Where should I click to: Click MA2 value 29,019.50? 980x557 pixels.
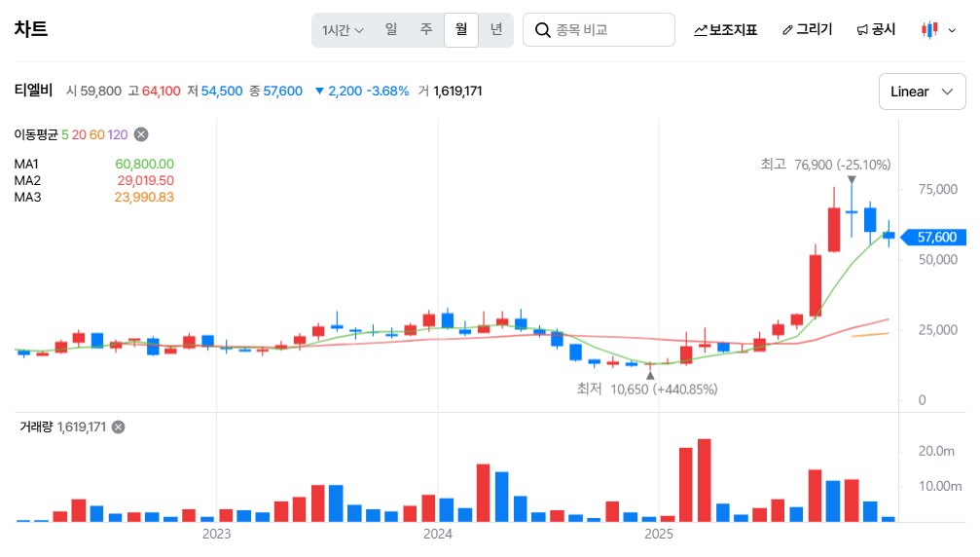146,181
